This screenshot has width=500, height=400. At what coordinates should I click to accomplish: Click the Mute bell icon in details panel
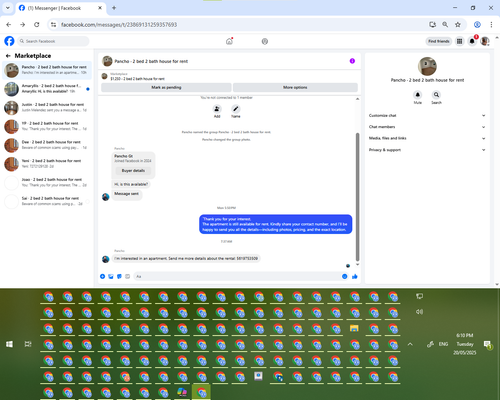(x=418, y=95)
